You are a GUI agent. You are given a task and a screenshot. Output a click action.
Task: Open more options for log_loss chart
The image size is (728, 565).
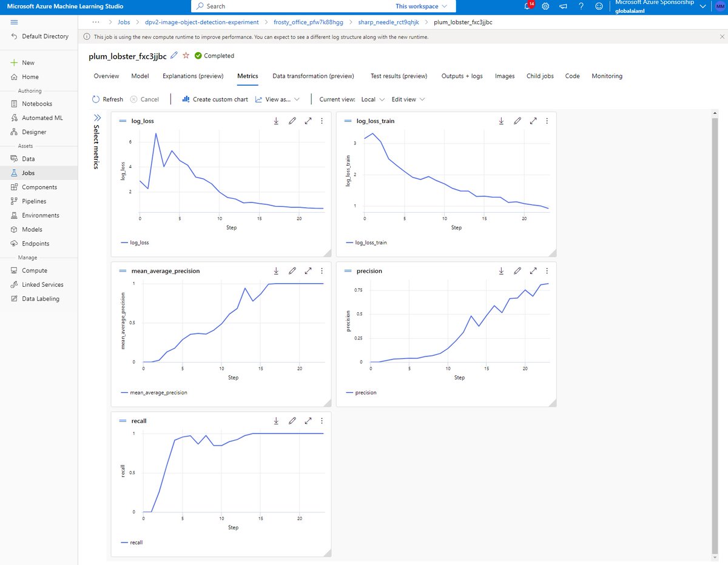point(322,121)
